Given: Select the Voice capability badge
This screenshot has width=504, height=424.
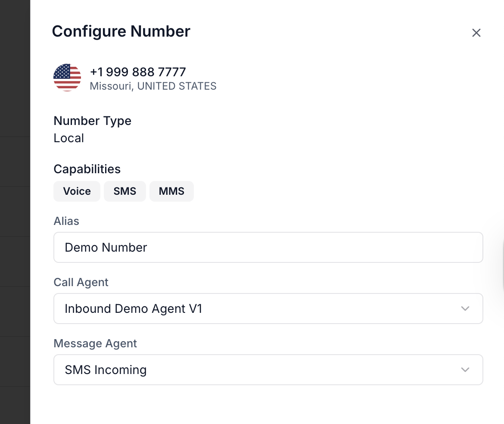Looking at the screenshot, I should 77,191.
